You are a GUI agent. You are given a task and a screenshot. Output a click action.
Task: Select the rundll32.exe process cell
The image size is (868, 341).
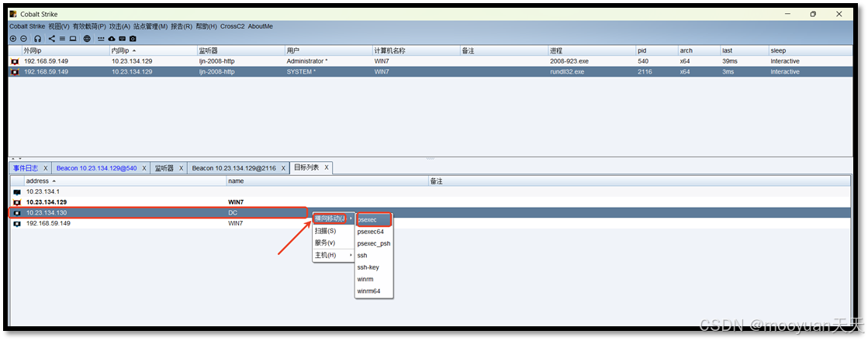click(x=592, y=72)
